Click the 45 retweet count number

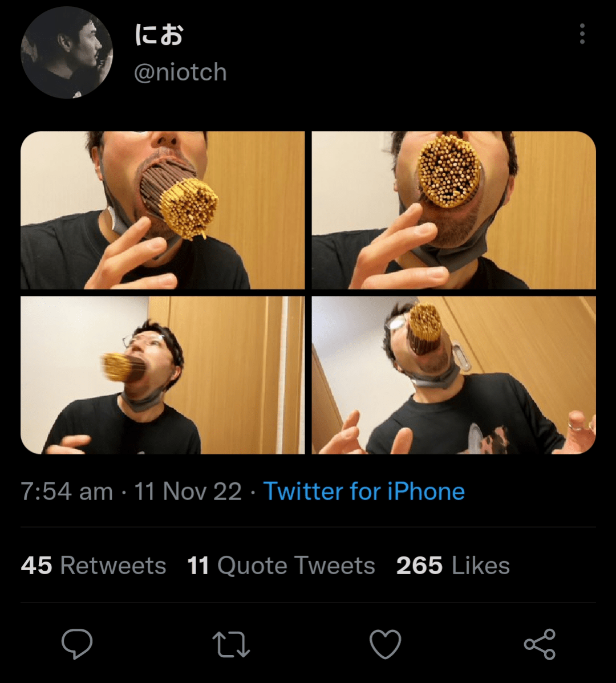(x=37, y=566)
